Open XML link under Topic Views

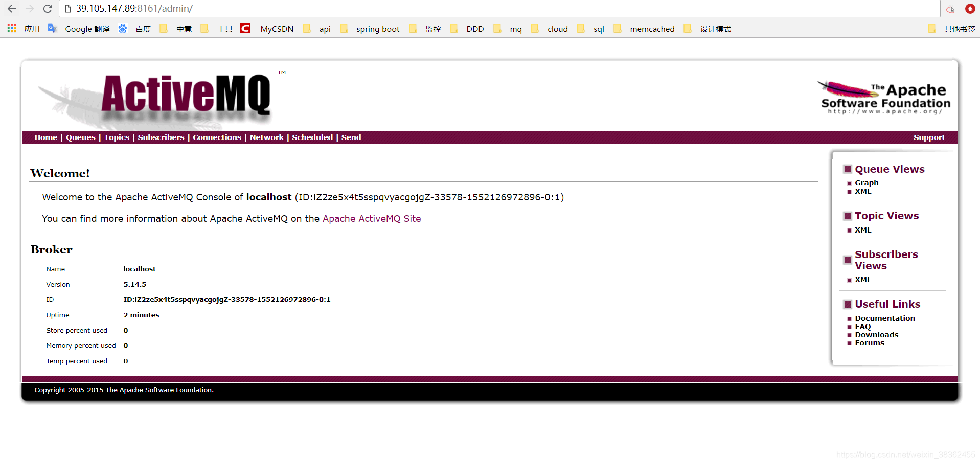point(863,230)
